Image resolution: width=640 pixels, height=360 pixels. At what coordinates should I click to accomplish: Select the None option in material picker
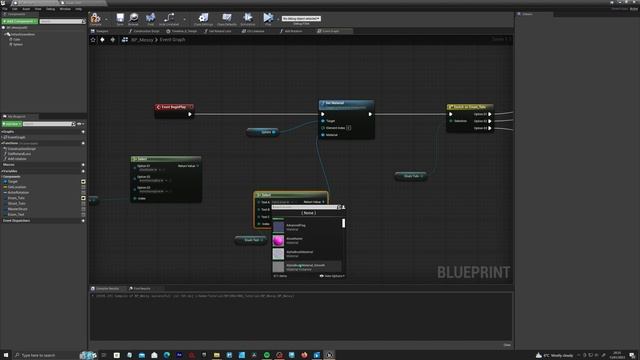point(308,213)
